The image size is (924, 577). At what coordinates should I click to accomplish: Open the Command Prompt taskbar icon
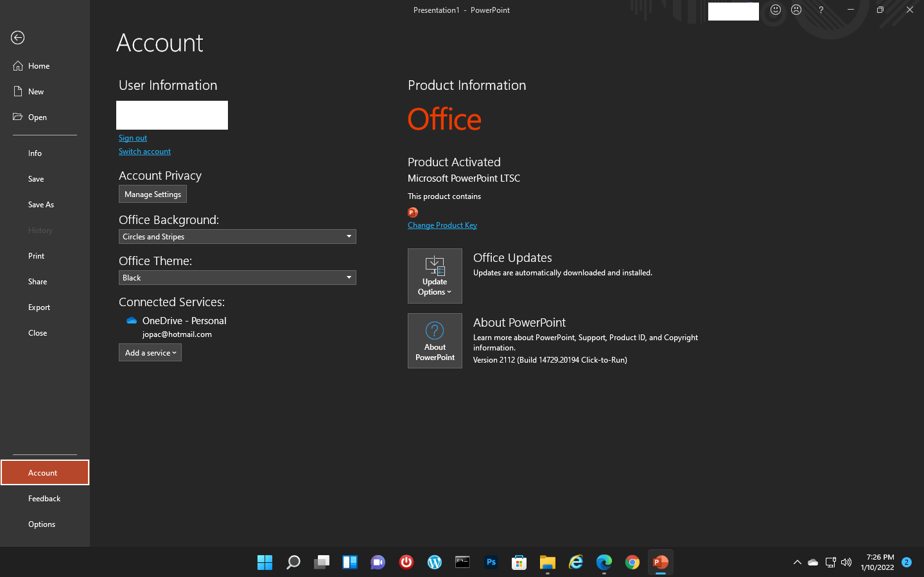pos(462,562)
